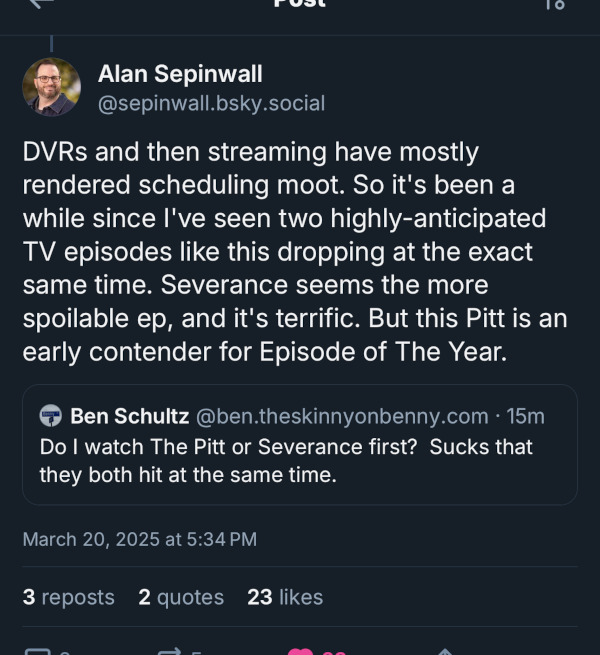Toggle the pink heart like icon
Viewport: 600px width, 655px height.
tap(300, 652)
